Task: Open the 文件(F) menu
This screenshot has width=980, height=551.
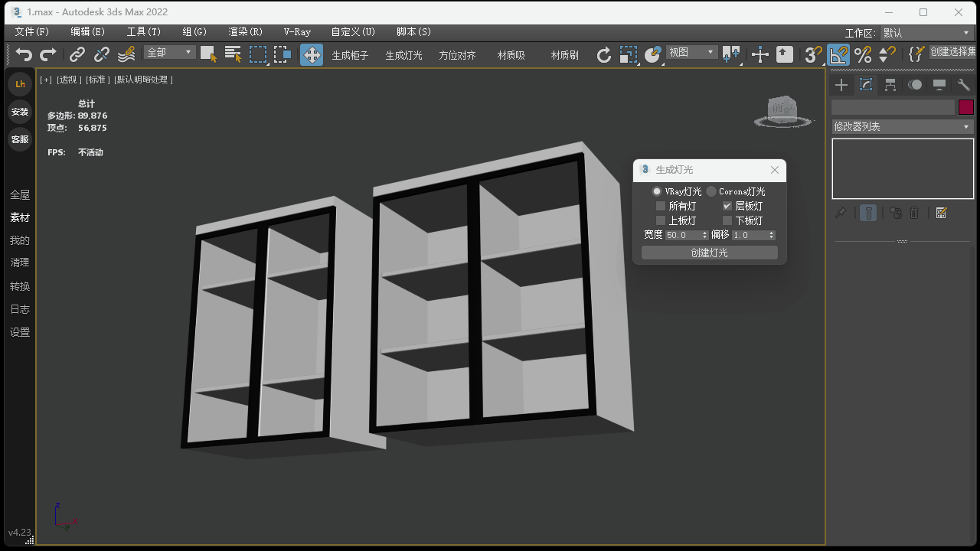Action: coord(32,32)
